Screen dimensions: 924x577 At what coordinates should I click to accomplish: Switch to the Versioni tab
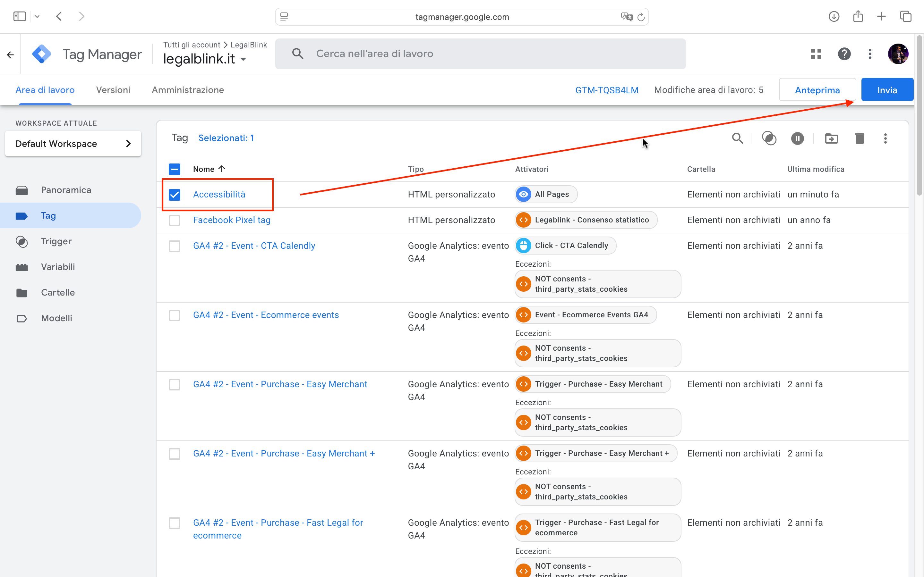(x=113, y=90)
